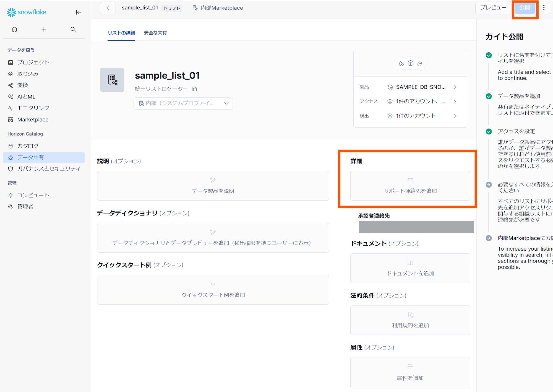Click the Snowflake logo in the sidebar
This screenshot has width=553, height=392.
coord(27,12)
